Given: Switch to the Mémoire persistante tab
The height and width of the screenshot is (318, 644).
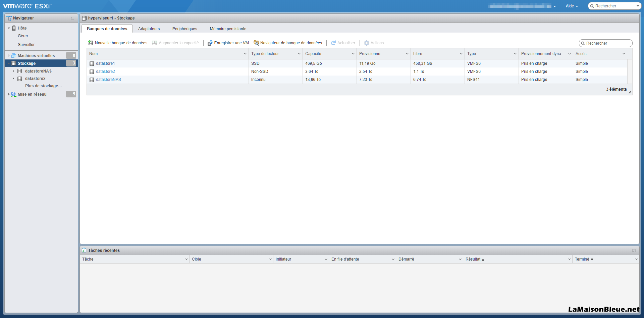Looking at the screenshot, I should pyautogui.click(x=228, y=29).
